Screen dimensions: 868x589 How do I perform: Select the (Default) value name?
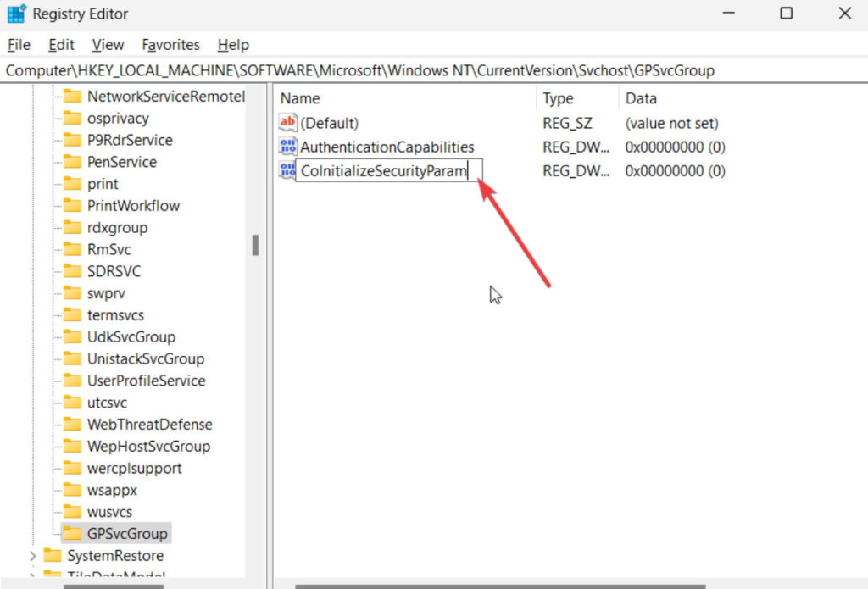(x=330, y=123)
